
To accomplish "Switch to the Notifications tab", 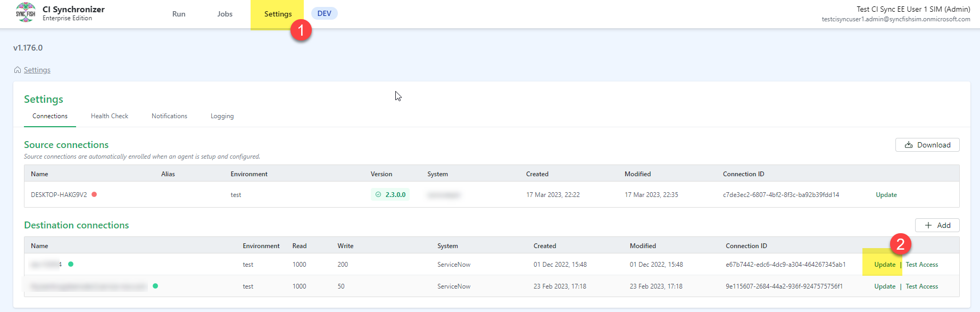I will pos(169,116).
